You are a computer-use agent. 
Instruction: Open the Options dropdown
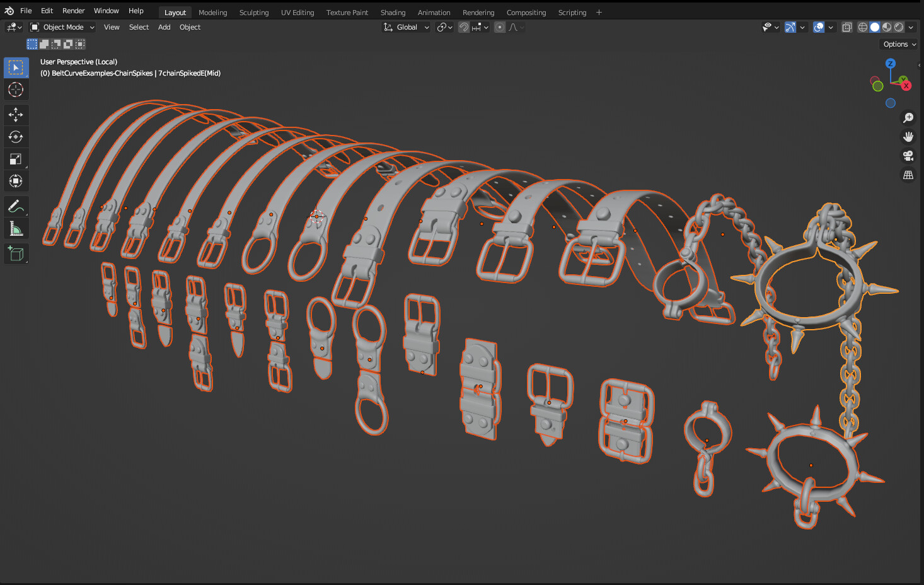pos(899,44)
